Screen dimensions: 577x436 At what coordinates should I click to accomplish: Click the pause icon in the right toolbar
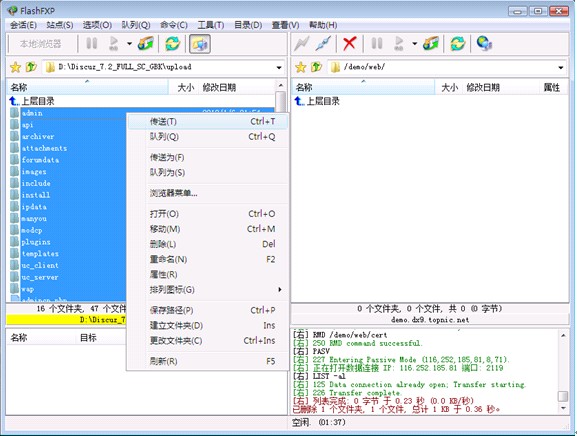point(377,44)
